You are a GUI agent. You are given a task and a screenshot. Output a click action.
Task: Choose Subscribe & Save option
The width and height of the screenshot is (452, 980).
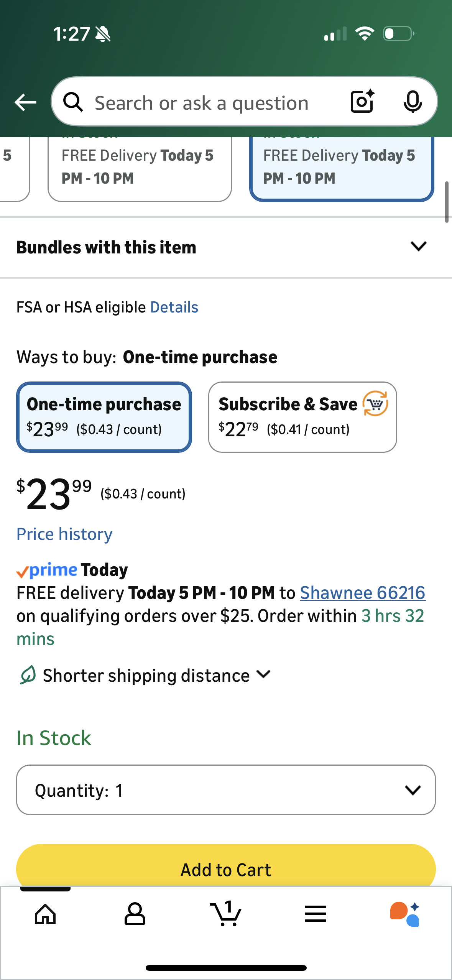[302, 417]
